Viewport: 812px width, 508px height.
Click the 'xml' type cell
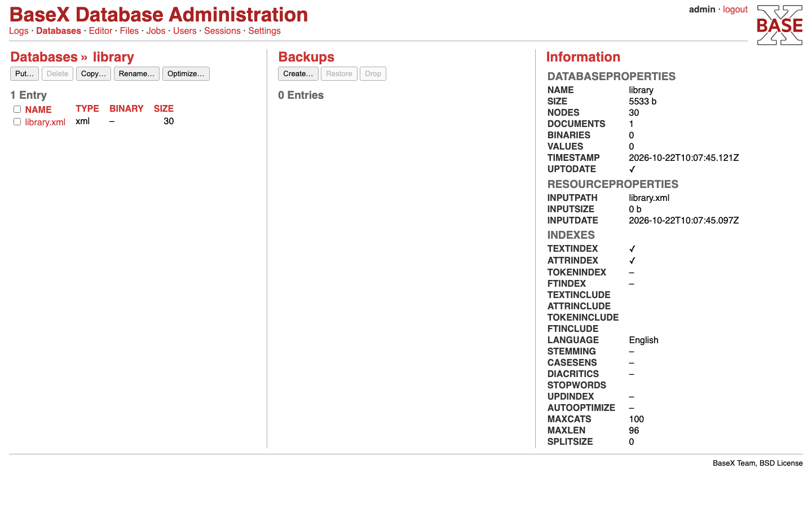coord(82,121)
